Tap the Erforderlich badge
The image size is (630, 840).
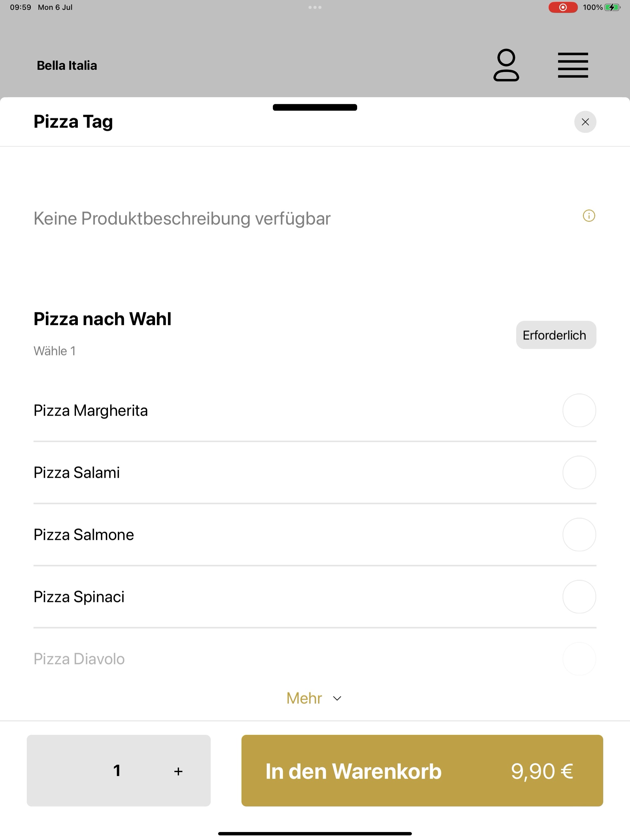[x=556, y=335]
